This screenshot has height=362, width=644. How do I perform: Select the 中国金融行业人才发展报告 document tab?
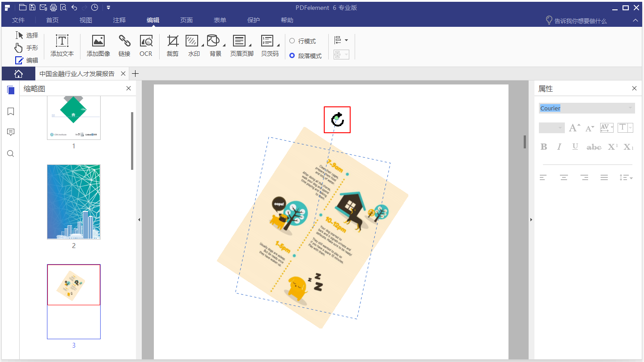[77, 74]
